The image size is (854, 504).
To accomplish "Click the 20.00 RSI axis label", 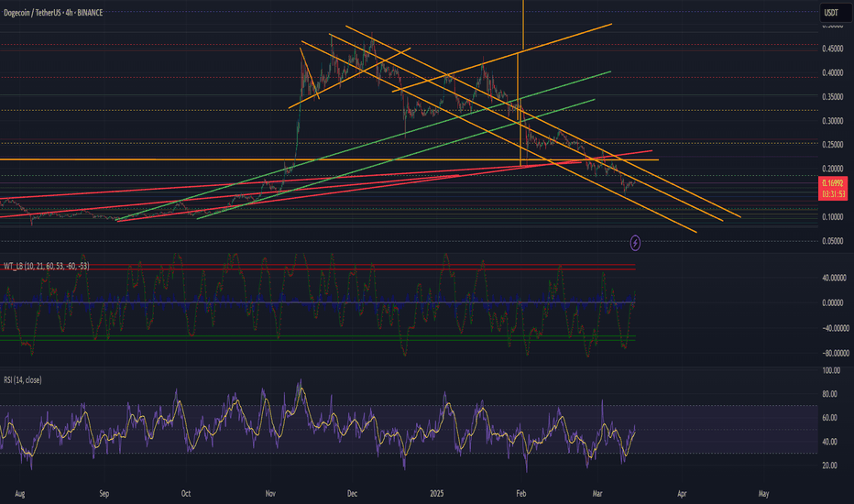I will pyautogui.click(x=829, y=466).
